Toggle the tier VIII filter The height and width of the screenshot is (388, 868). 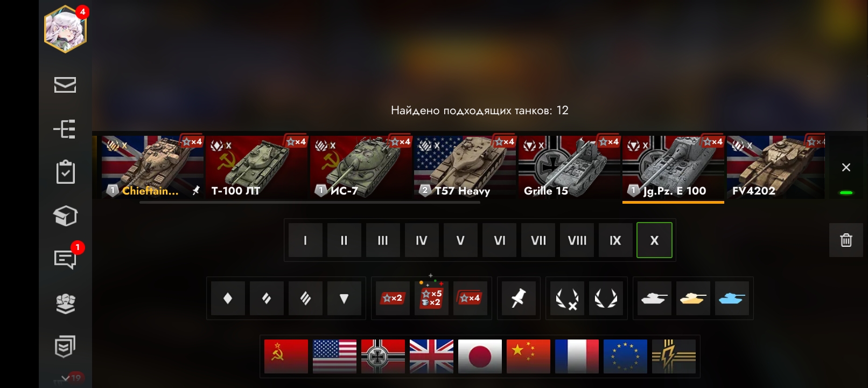pyautogui.click(x=577, y=240)
